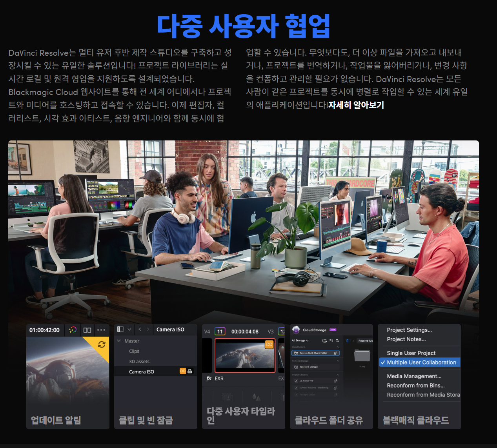Click the add cloud folder icon
Screen dimensions: 497x448
tap(324, 341)
